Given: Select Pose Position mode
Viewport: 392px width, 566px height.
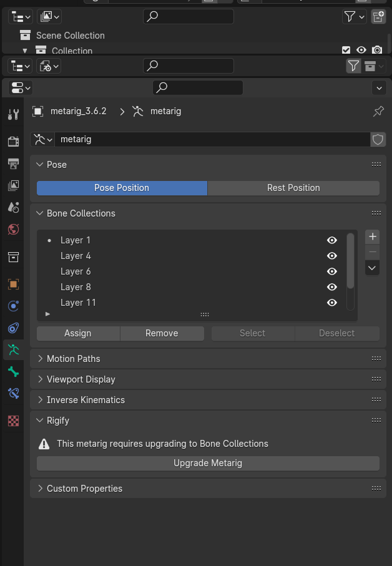Looking at the screenshot, I should pos(122,188).
